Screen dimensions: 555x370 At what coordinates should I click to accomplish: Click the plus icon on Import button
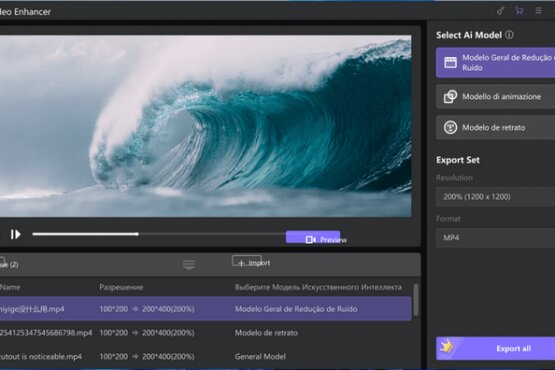click(x=241, y=263)
